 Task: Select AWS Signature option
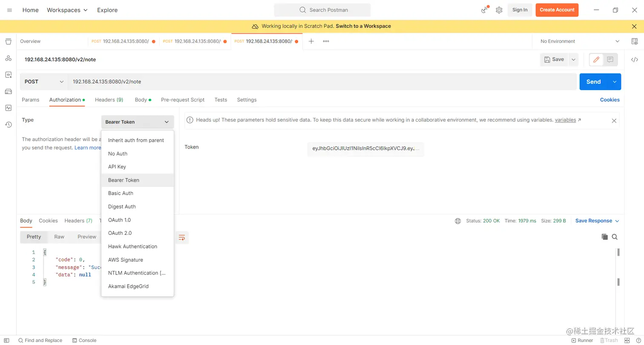coord(138,260)
